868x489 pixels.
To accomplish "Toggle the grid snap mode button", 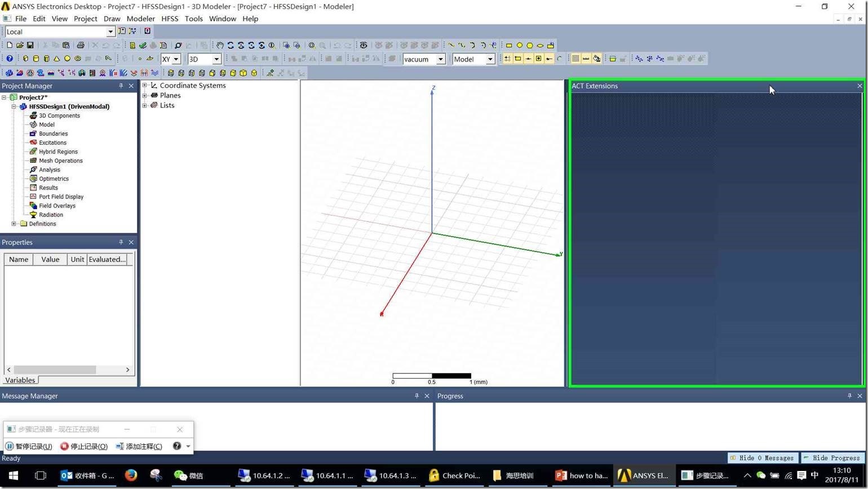I will 507,59.
